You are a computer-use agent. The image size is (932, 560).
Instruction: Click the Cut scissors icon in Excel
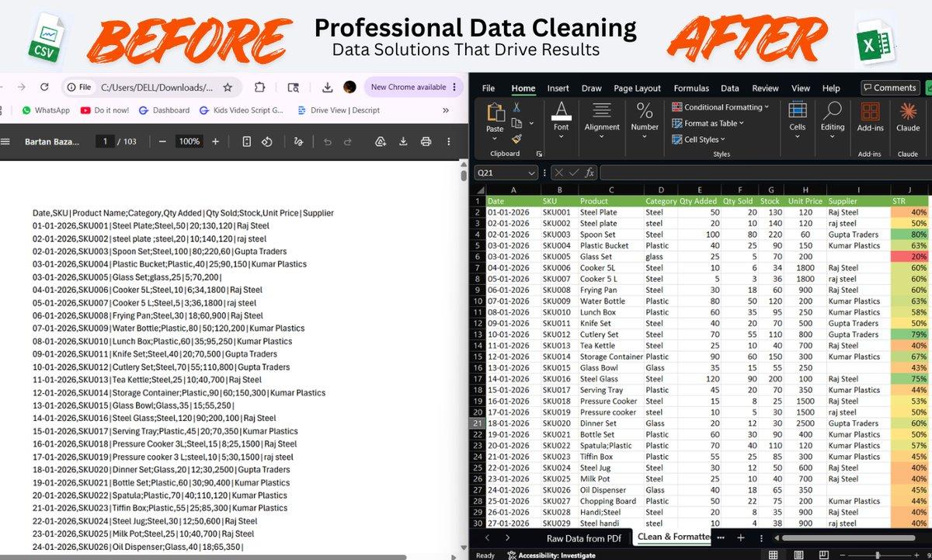tap(516, 107)
